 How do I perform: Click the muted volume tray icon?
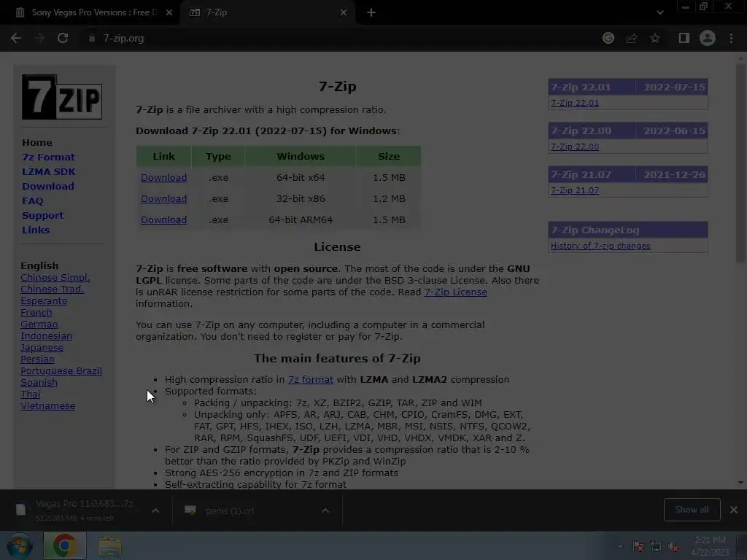673,547
